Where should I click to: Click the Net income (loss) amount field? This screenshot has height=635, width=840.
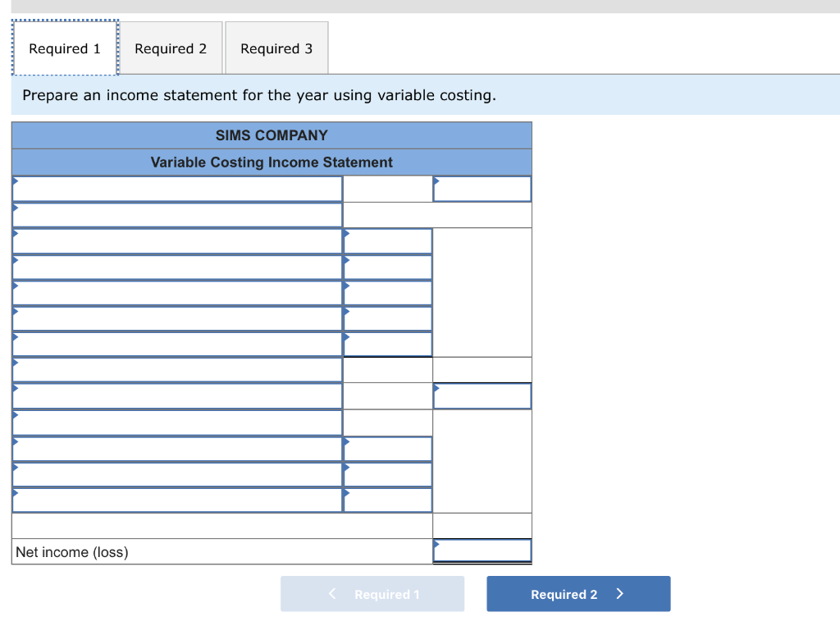[x=482, y=550]
